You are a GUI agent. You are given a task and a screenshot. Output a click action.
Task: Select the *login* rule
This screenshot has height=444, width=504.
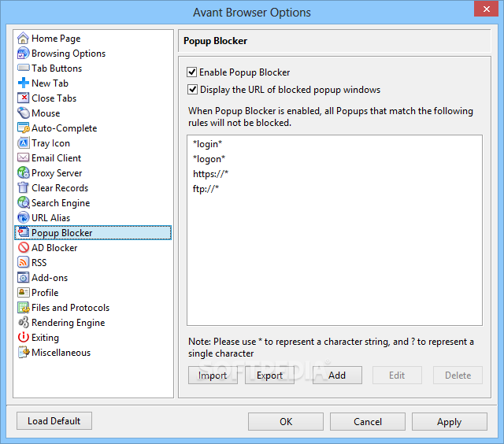coord(207,144)
